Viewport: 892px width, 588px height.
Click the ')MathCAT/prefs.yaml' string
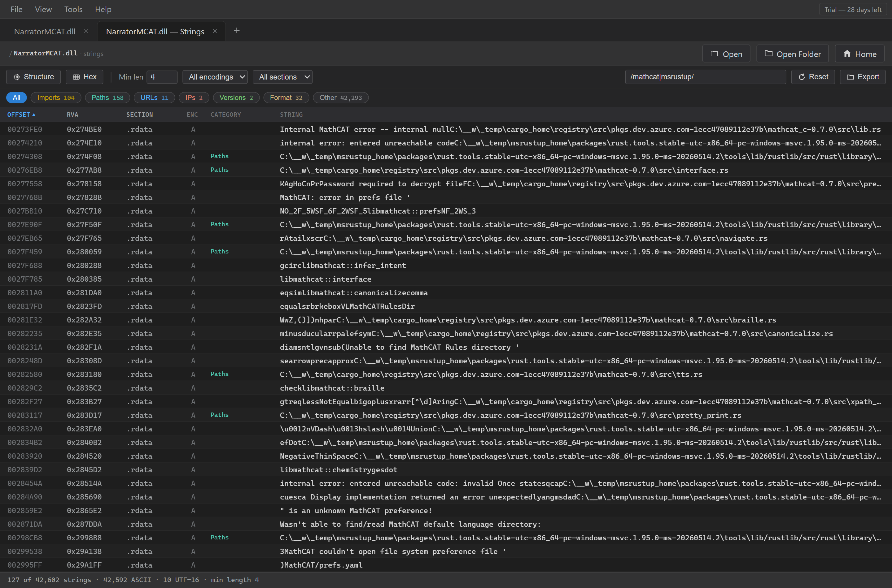(x=321, y=565)
